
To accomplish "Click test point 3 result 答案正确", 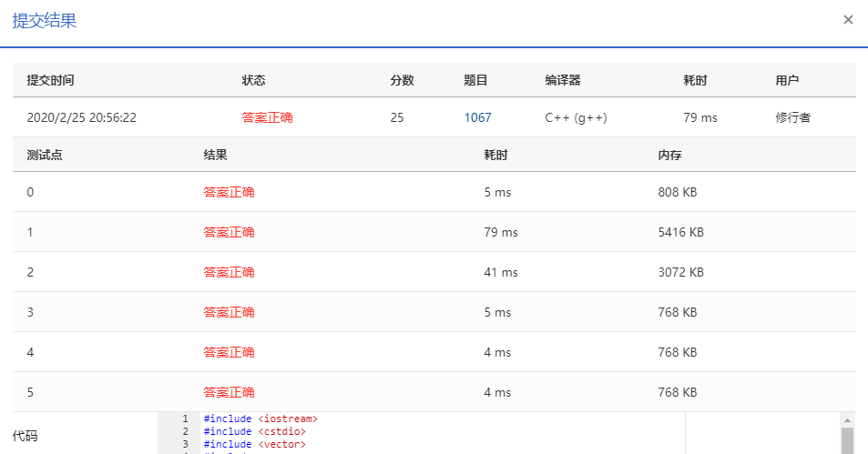I will (x=229, y=312).
